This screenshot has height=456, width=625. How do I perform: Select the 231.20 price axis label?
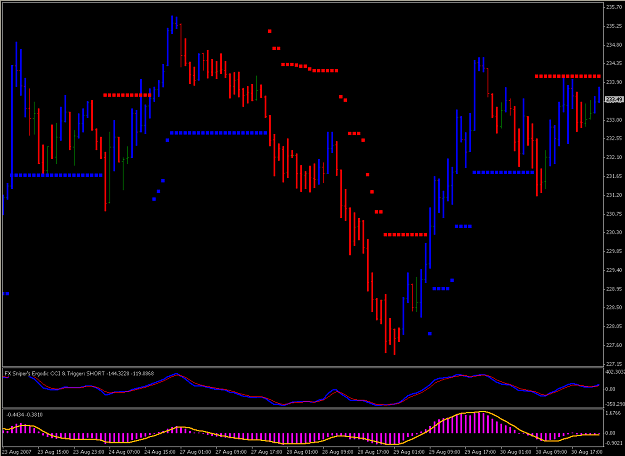[613, 195]
